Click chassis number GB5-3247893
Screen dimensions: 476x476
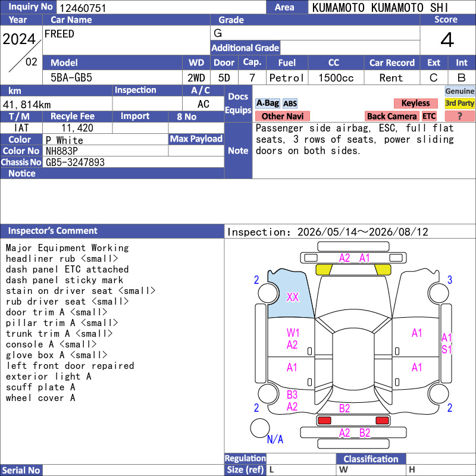[x=75, y=162]
